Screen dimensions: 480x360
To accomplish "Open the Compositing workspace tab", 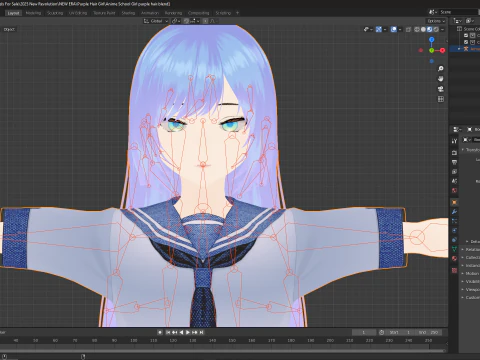I will (199, 13).
